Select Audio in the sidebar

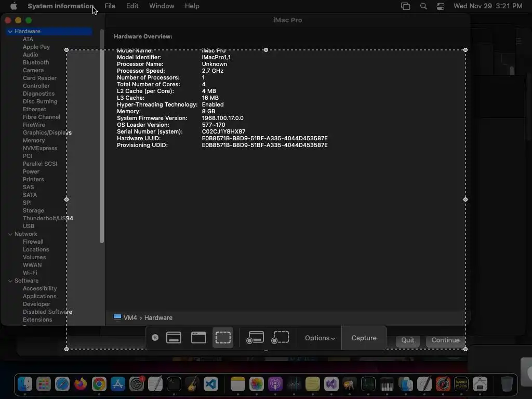(x=31, y=55)
